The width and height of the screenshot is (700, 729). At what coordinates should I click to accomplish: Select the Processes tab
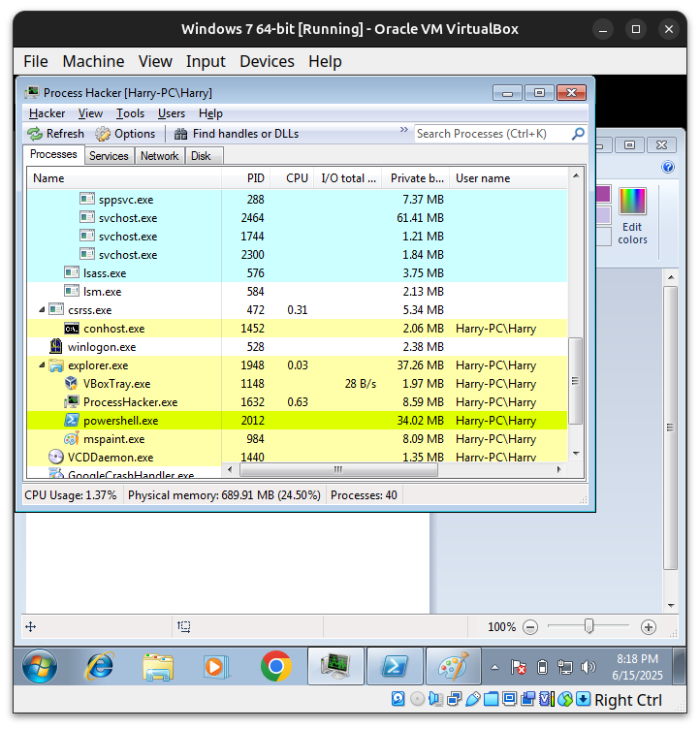[53, 154]
